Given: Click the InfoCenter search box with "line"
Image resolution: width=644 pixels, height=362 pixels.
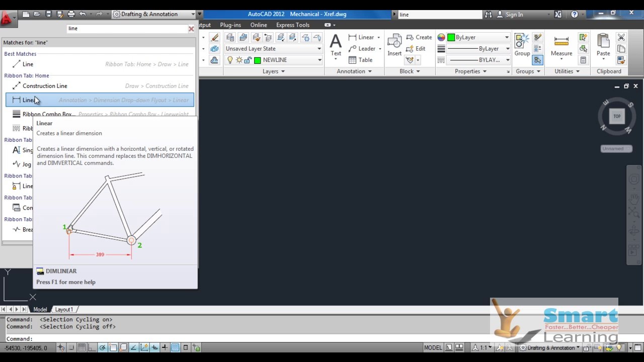Looking at the screenshot, I should tap(440, 15).
